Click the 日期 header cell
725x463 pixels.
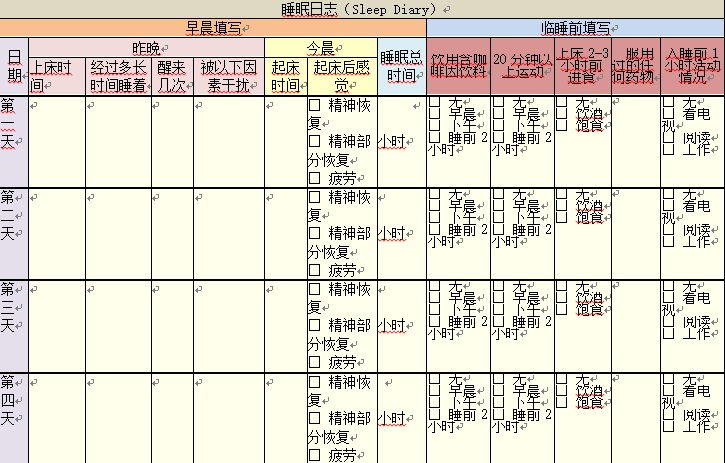tap(14, 67)
